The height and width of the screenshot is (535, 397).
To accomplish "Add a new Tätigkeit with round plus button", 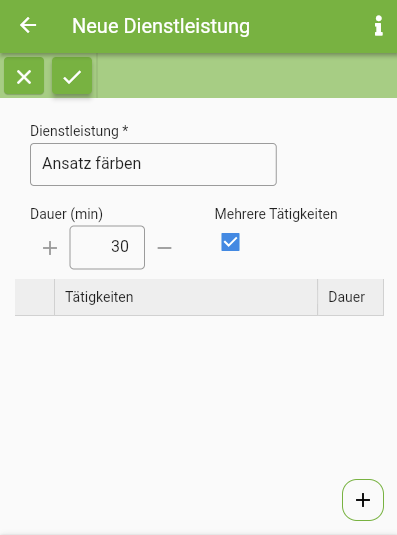I will (x=363, y=500).
